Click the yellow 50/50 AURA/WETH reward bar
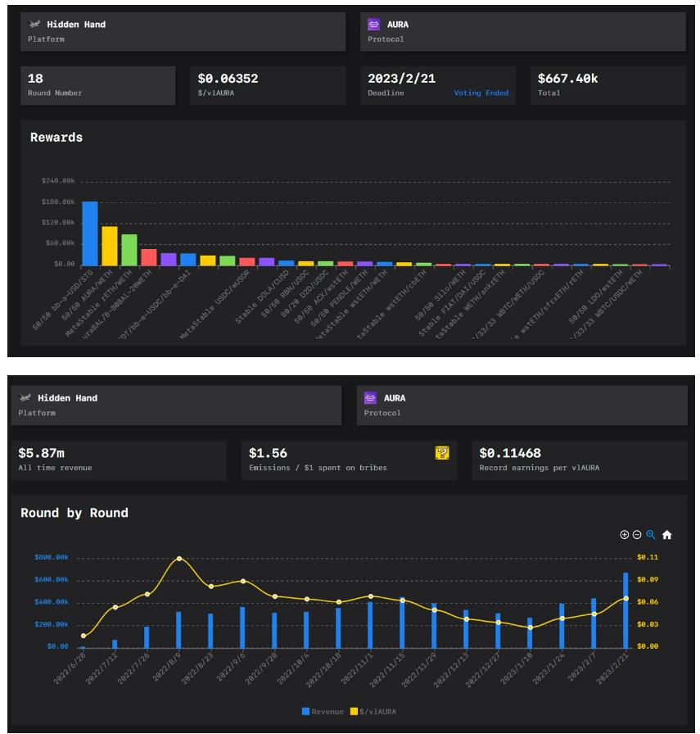Image resolution: width=700 pixels, height=734 pixels. pyautogui.click(x=109, y=246)
